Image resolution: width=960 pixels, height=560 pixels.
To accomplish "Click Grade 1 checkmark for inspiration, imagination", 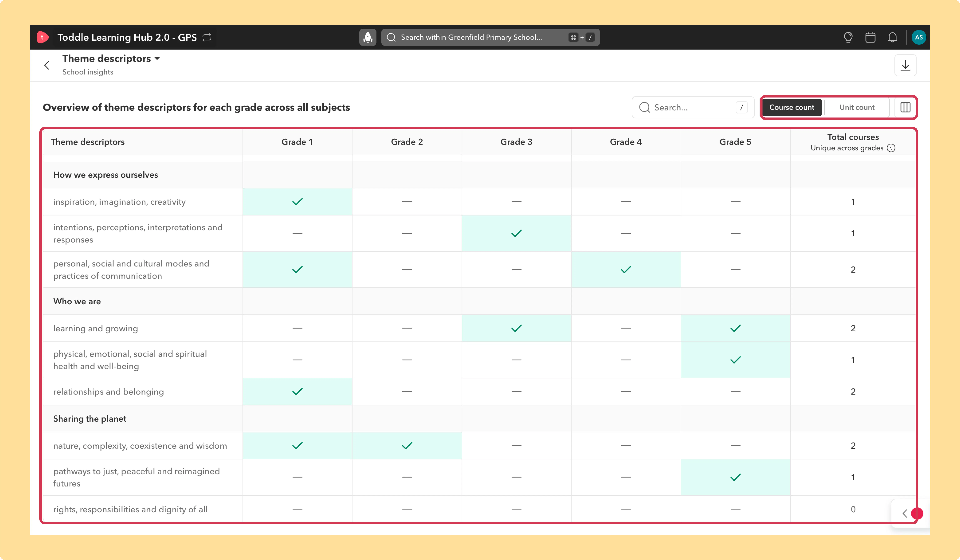I will [297, 202].
